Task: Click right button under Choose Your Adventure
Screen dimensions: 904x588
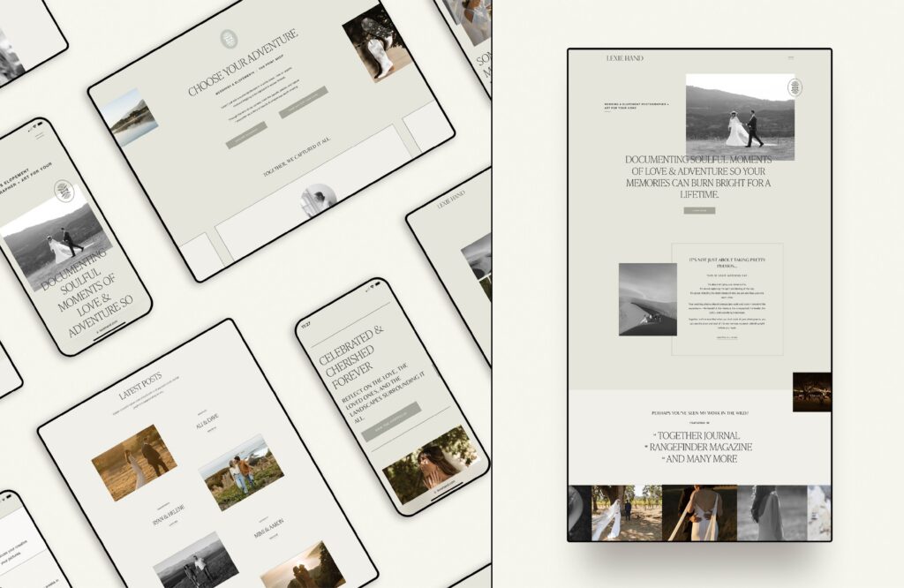Action: coord(303,102)
